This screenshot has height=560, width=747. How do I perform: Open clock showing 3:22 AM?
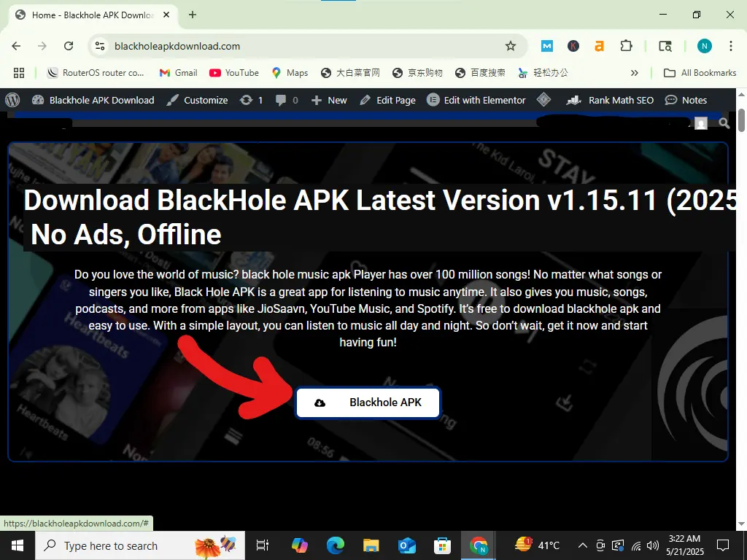click(684, 545)
